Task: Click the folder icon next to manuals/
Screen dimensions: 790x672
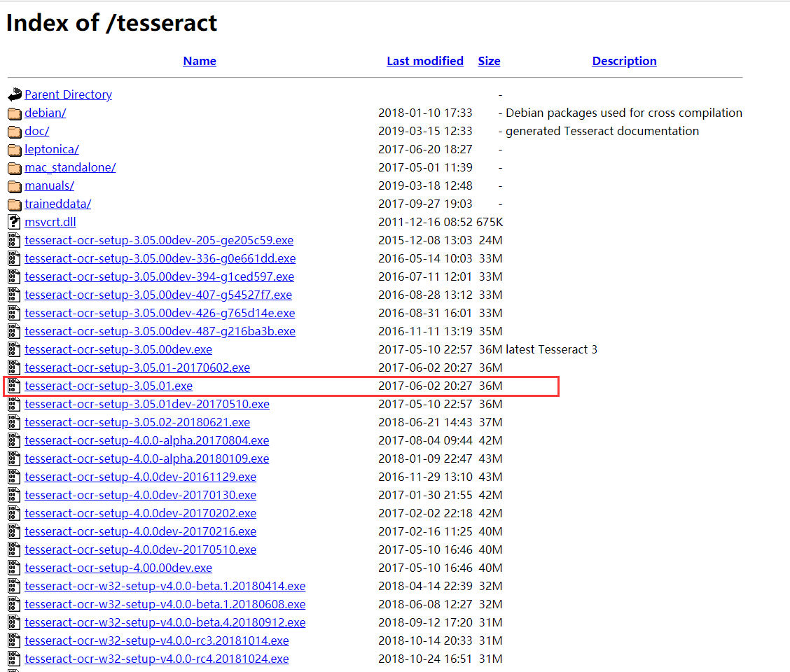Action: [x=15, y=186]
